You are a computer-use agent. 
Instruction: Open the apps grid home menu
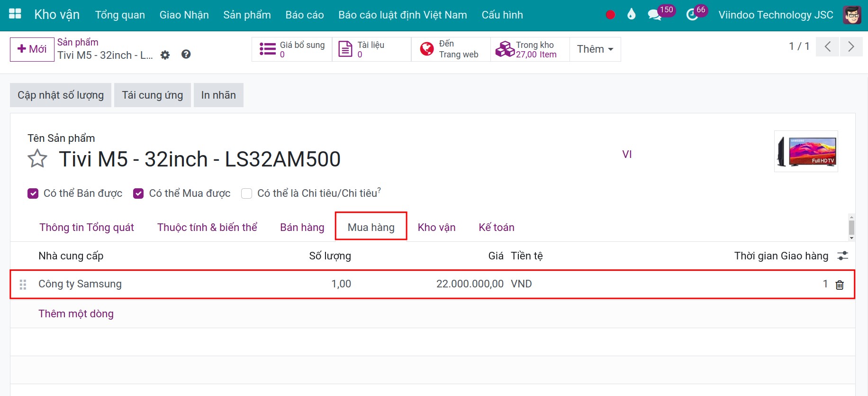click(15, 14)
